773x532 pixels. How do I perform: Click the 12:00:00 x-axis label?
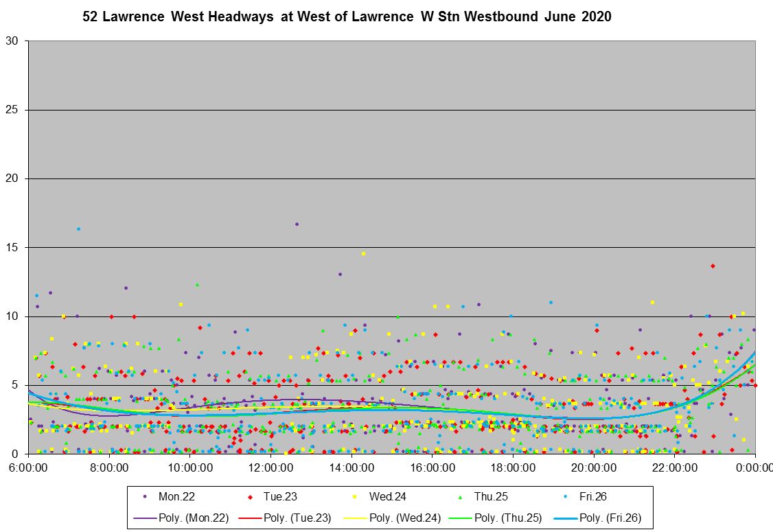270,466
